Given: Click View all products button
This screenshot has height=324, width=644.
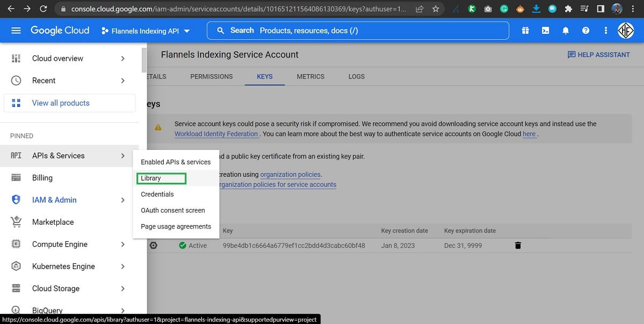Looking at the screenshot, I should [70, 103].
